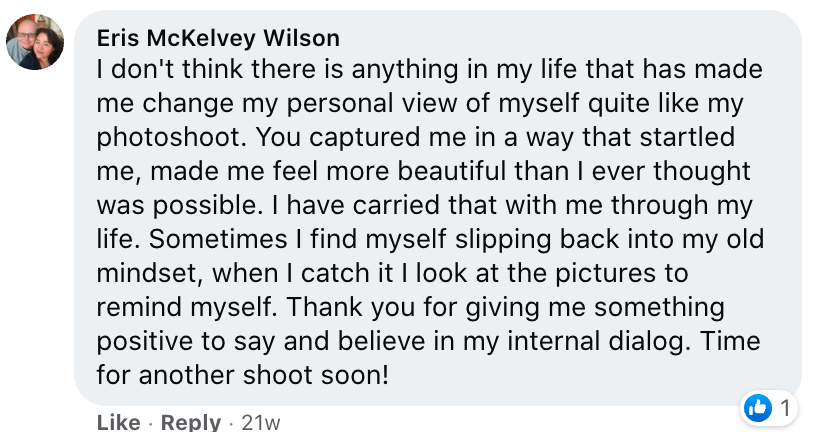Reply to Eris McKelvey Wilson's comment
Viewport: 824px width, 432px height.
click(191, 423)
